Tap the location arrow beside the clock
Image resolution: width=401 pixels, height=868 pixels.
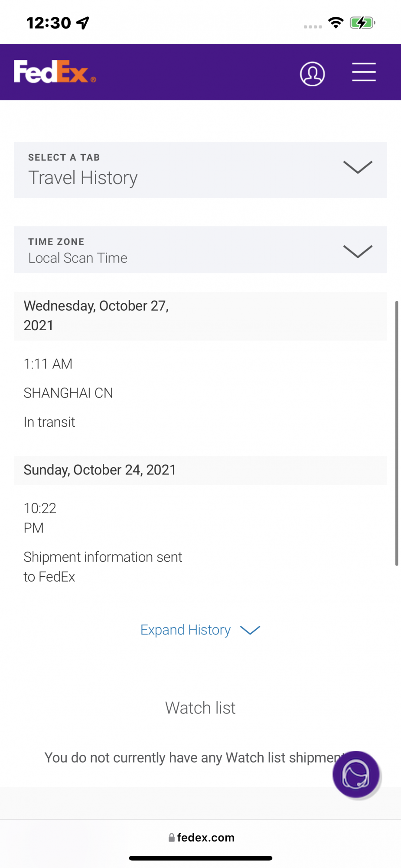(x=83, y=23)
